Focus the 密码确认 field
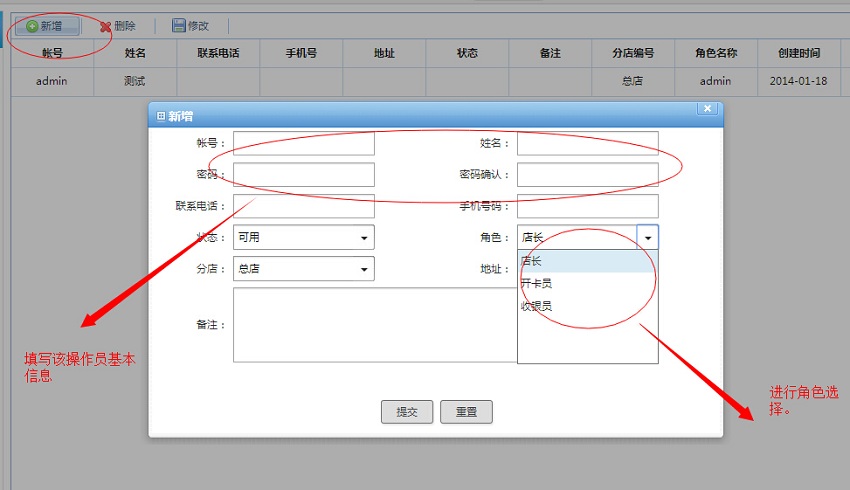Image resolution: width=850 pixels, height=490 pixels. click(x=587, y=175)
